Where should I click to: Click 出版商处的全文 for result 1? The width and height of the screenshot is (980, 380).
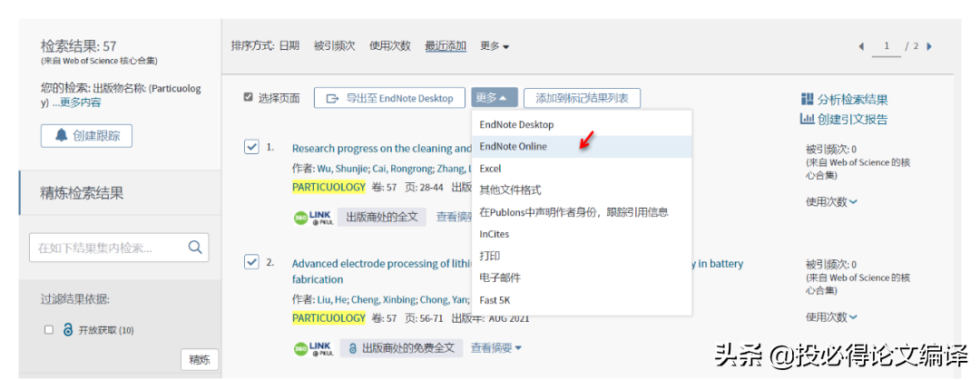(382, 217)
